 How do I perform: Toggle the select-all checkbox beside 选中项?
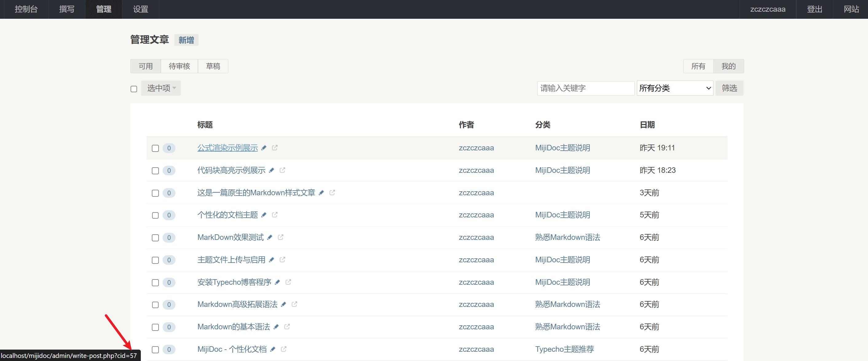pyautogui.click(x=134, y=89)
